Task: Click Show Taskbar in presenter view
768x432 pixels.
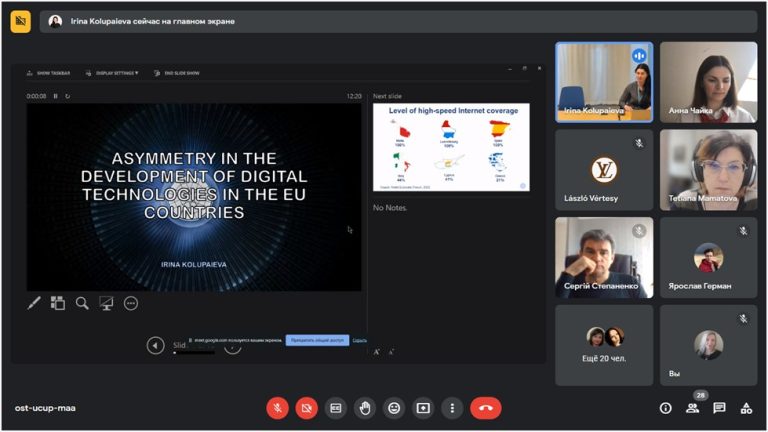Action: click(x=48, y=73)
